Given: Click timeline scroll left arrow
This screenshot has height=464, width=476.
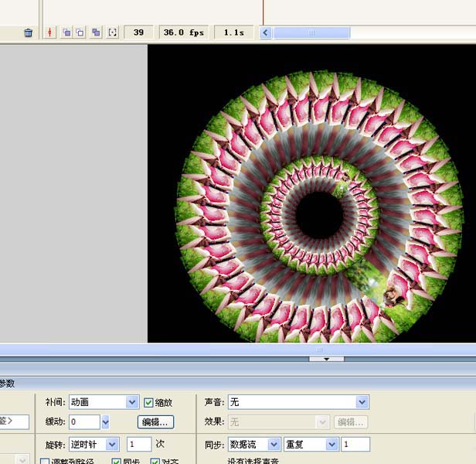Looking at the screenshot, I should tap(266, 32).
